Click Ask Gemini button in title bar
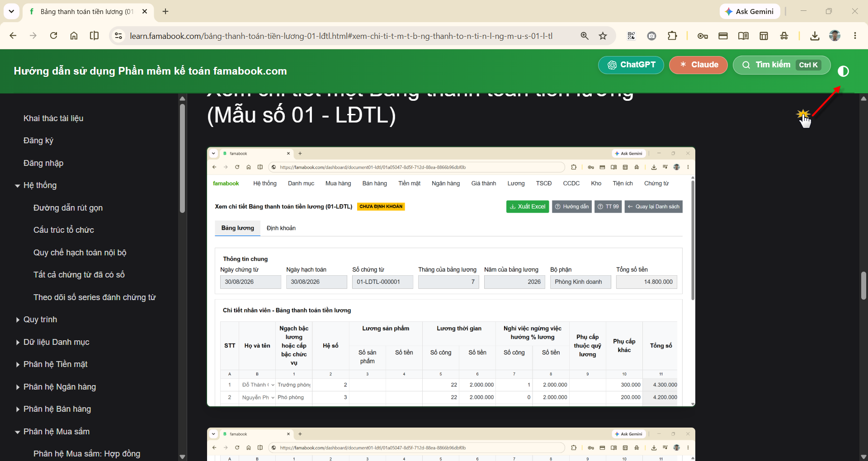868x461 pixels. tap(750, 11)
